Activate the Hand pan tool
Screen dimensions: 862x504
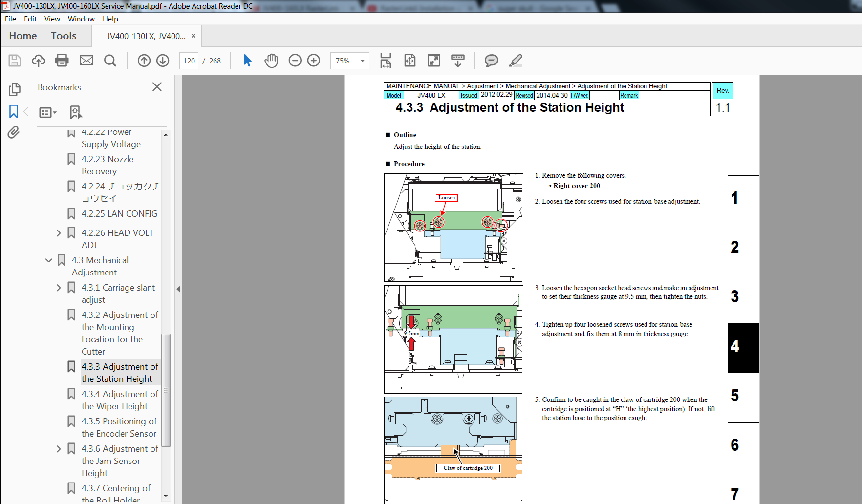coord(271,61)
